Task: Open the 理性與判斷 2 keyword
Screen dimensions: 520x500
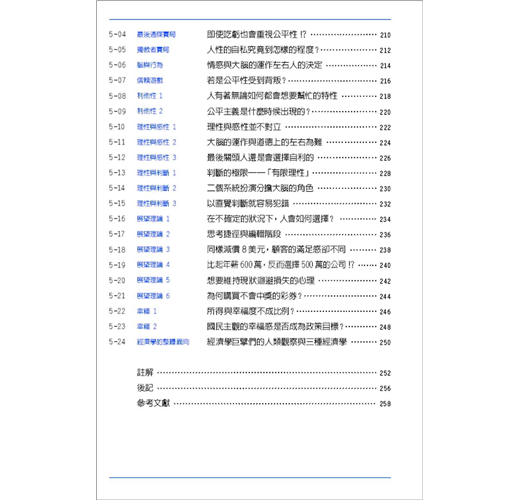Action: tap(156, 188)
